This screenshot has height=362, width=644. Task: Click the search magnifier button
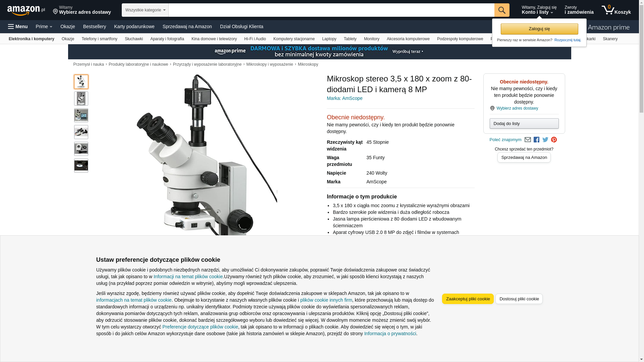point(502,10)
